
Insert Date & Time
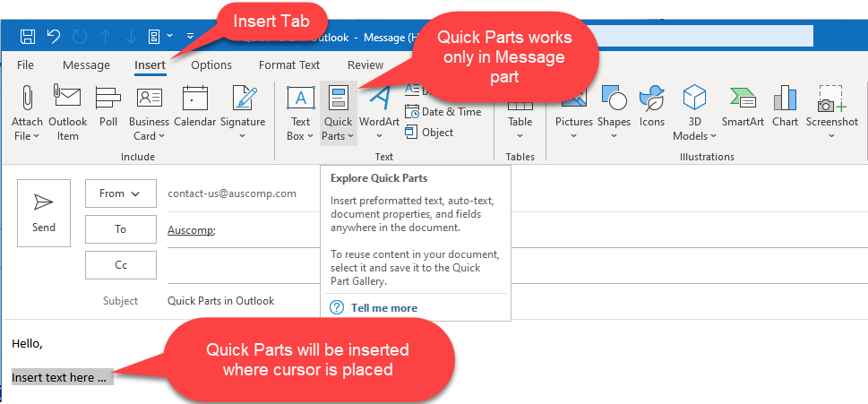tap(443, 112)
